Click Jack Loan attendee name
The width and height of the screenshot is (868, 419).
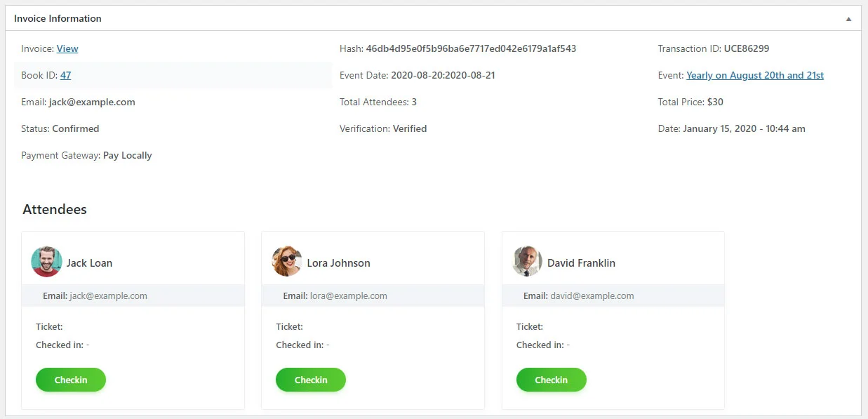point(89,263)
